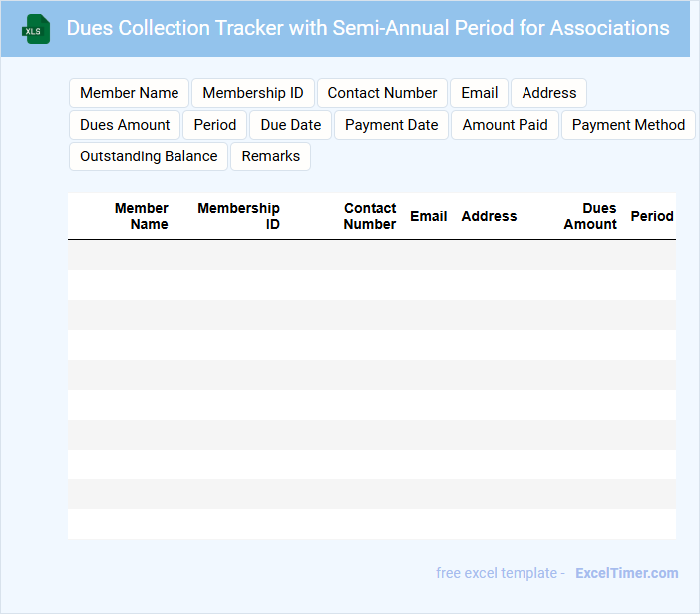Viewport: 700px width, 614px height.
Task: Select the Member Name tag
Action: [x=129, y=93]
